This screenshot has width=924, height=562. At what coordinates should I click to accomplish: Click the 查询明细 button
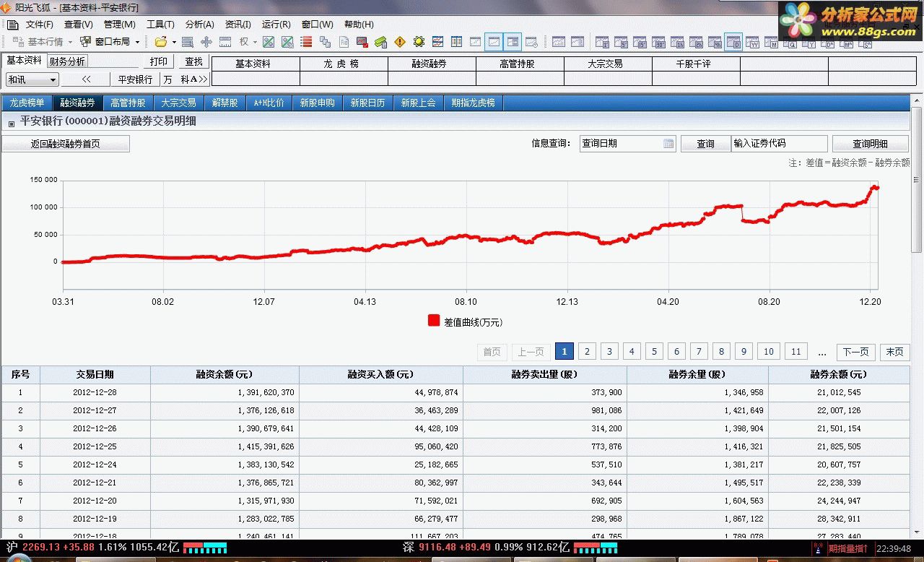(x=870, y=144)
